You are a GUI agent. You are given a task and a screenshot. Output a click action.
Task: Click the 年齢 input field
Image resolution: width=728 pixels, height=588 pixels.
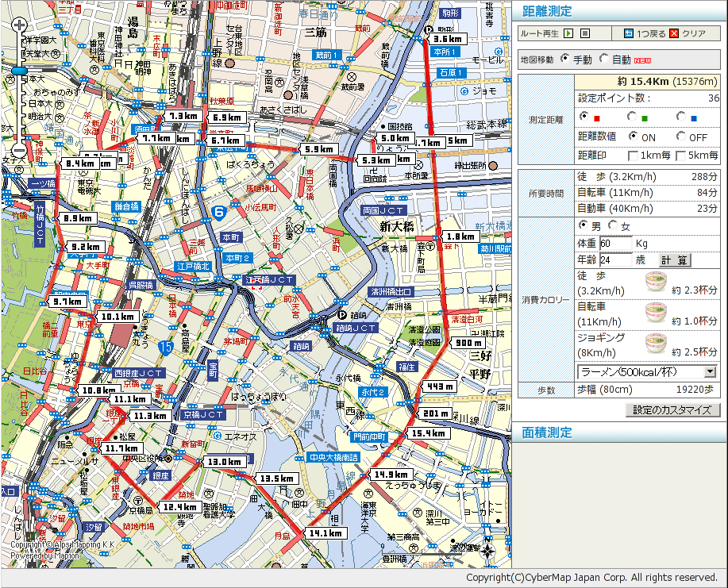[x=615, y=260]
